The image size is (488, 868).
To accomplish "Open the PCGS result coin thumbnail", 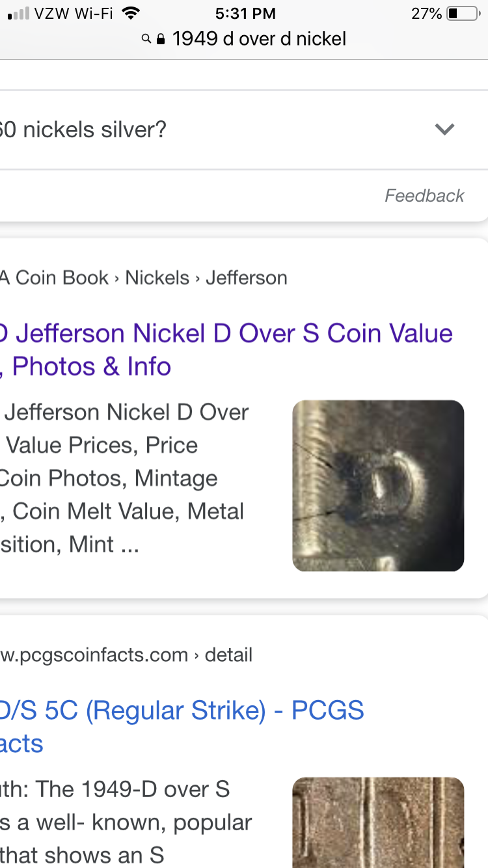I will [378, 822].
